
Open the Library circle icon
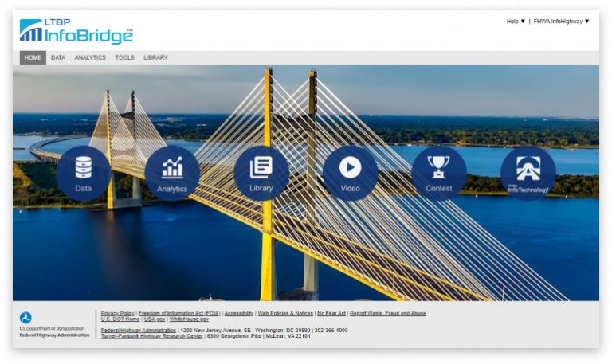tap(261, 173)
